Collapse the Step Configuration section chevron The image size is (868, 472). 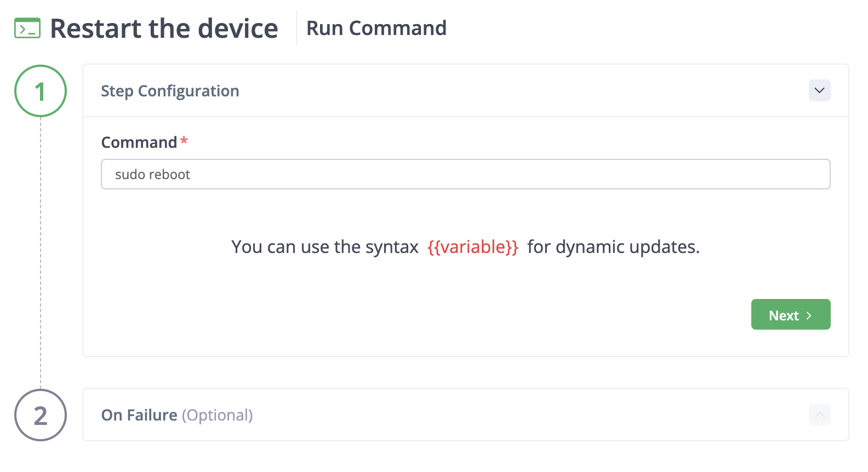tap(819, 90)
